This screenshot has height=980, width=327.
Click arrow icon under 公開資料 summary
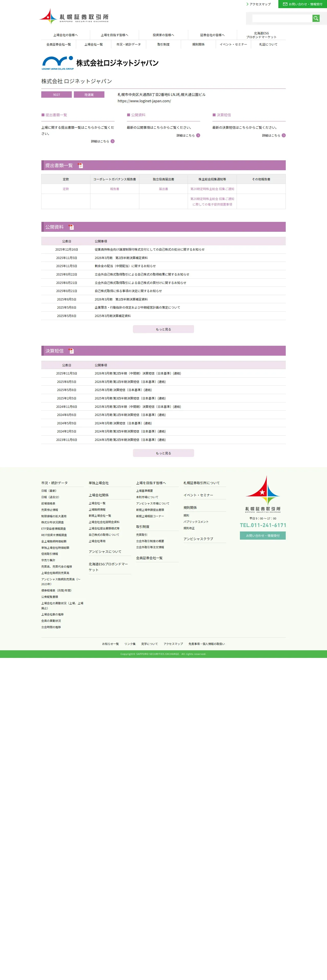[x=198, y=135]
